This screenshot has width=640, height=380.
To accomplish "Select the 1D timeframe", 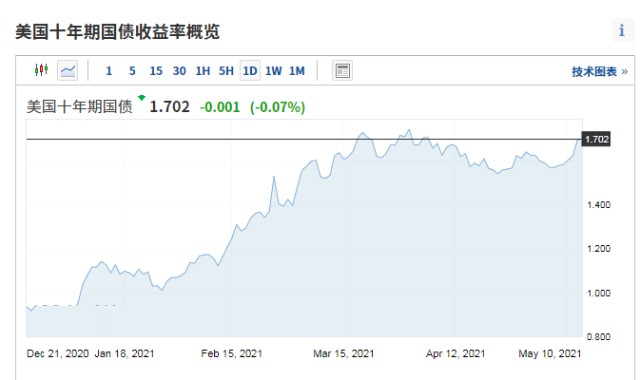I will coord(250,71).
